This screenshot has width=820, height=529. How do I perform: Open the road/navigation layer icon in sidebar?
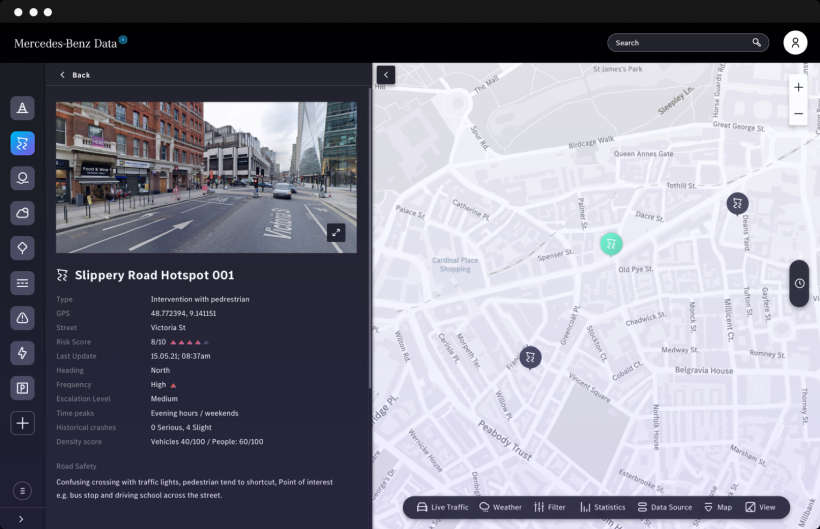click(x=22, y=108)
